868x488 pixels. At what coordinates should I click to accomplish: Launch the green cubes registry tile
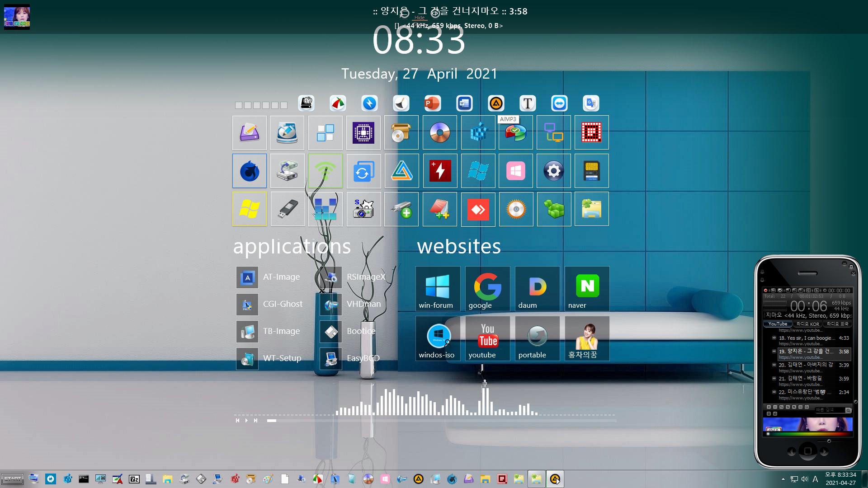point(554,209)
